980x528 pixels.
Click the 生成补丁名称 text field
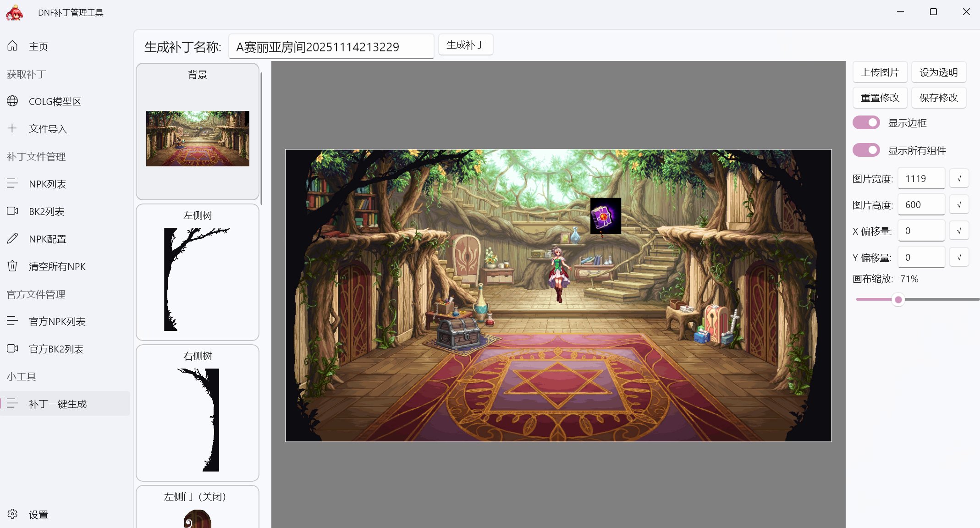coord(331,47)
